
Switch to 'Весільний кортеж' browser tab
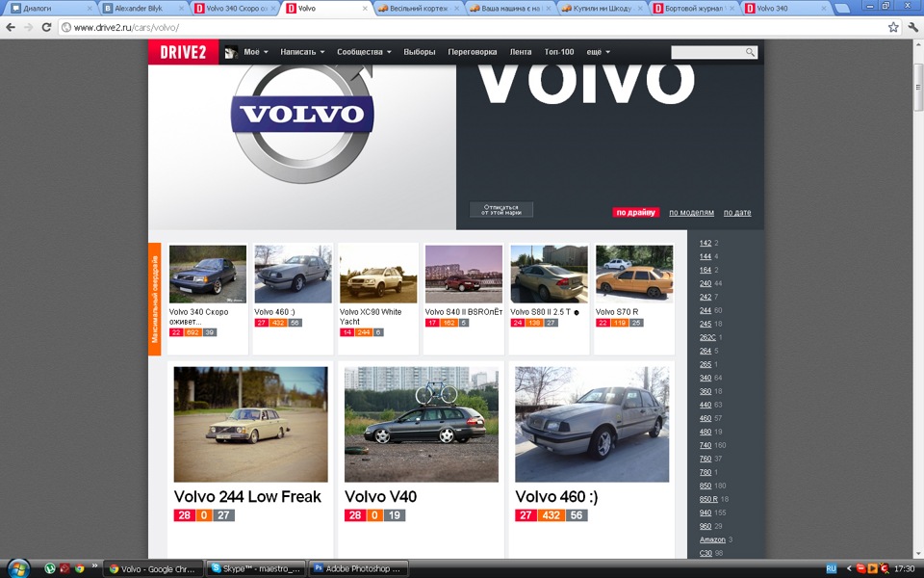(419, 9)
